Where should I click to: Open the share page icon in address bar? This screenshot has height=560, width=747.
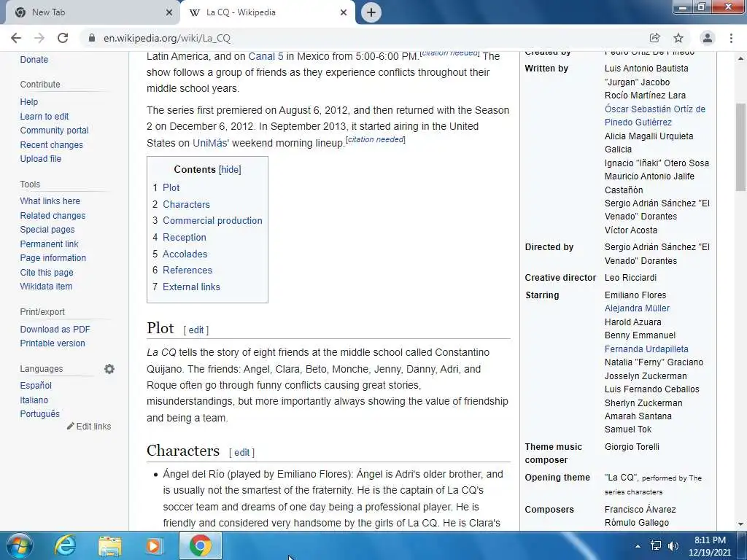click(654, 38)
